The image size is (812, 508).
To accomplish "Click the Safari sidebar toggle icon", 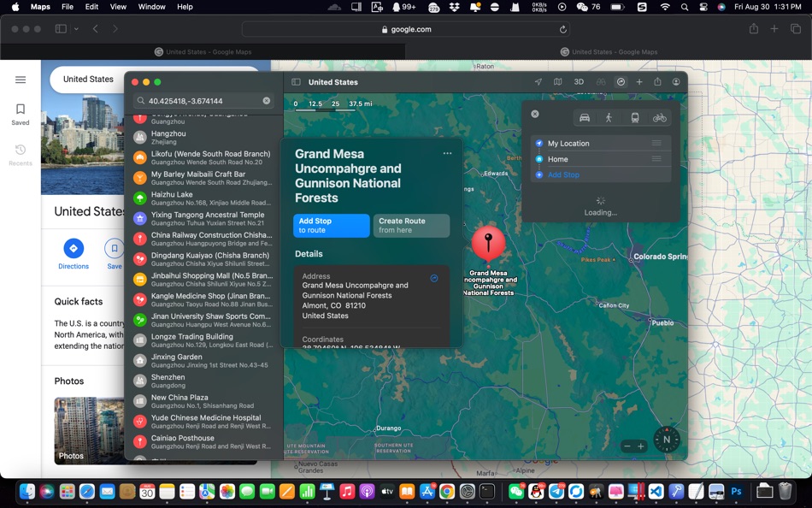I will pos(61,29).
